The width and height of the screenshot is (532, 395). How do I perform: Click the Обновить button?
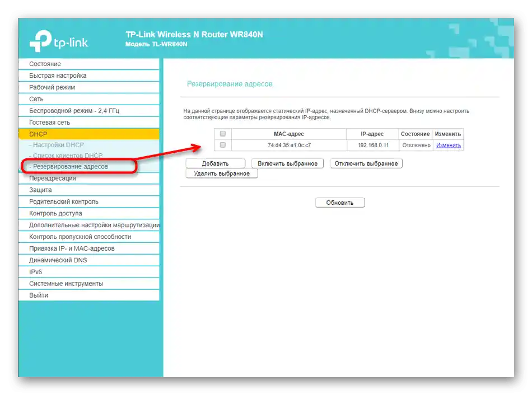coord(340,203)
